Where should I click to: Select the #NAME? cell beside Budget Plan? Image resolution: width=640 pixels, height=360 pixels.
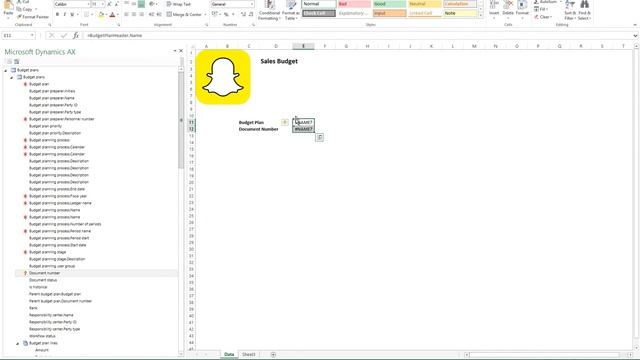[303, 122]
